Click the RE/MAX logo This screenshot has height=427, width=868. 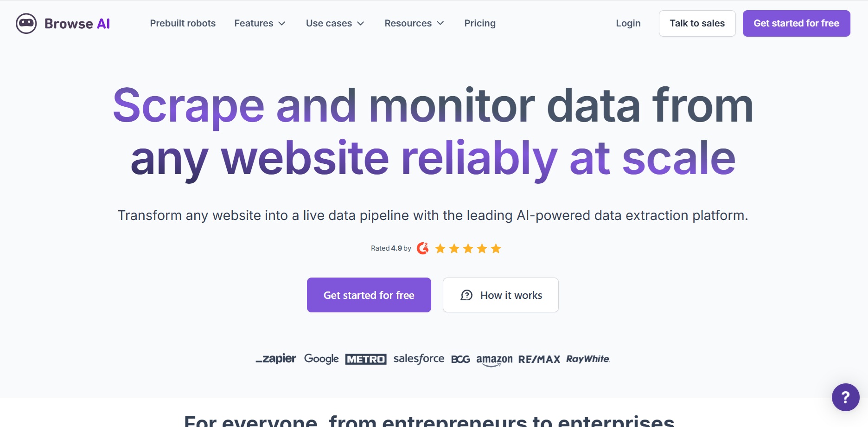click(x=539, y=359)
